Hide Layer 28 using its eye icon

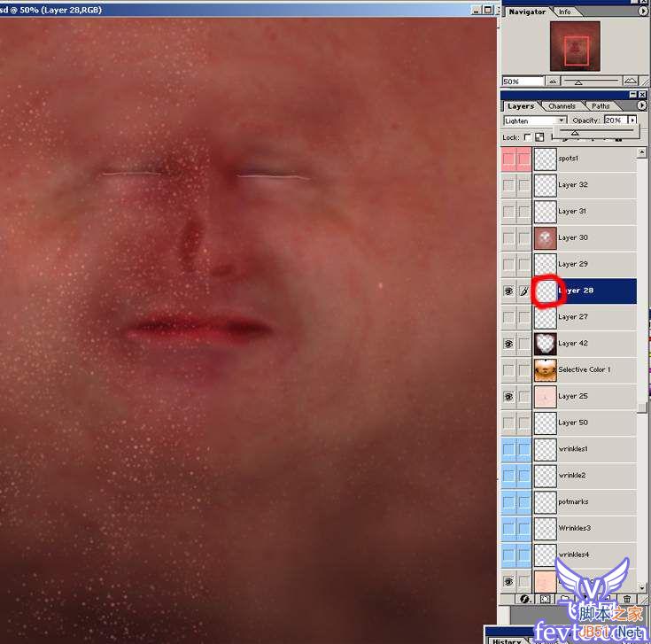(x=508, y=291)
